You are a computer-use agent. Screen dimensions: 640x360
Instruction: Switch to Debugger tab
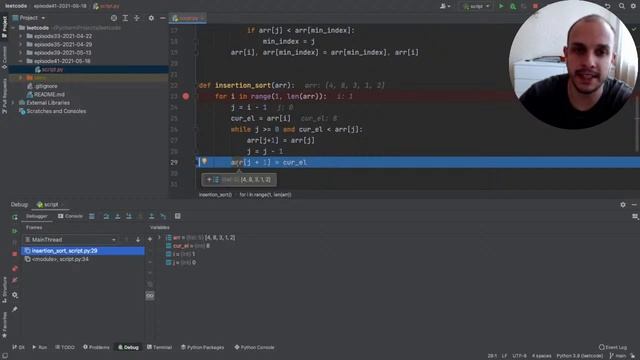tap(37, 216)
